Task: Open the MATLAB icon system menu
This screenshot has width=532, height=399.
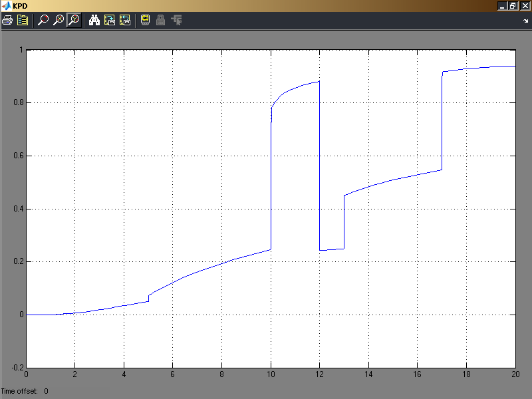Action: click(x=6, y=5)
